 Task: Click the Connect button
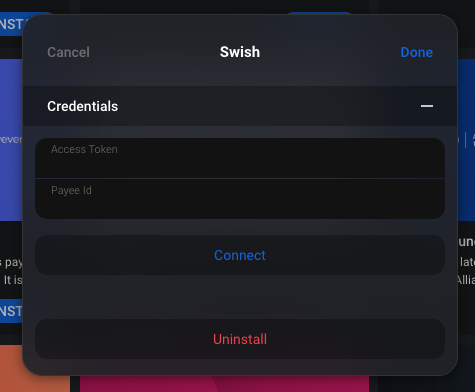[x=240, y=255]
